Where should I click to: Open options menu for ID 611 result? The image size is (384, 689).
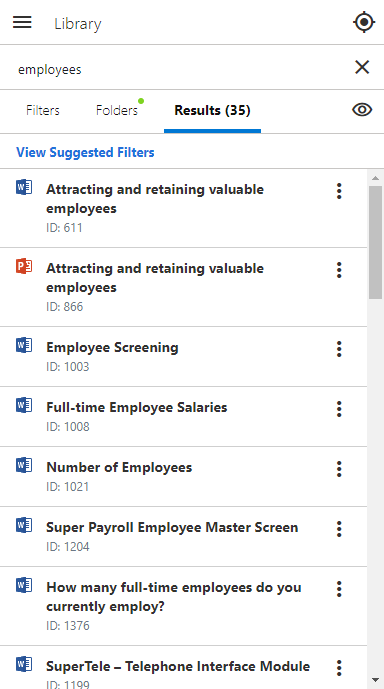click(x=339, y=191)
